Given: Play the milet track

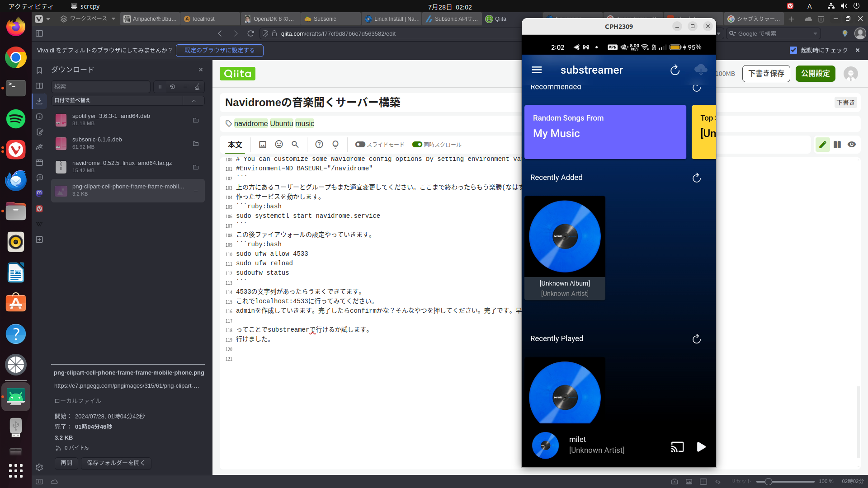Looking at the screenshot, I should [701, 447].
